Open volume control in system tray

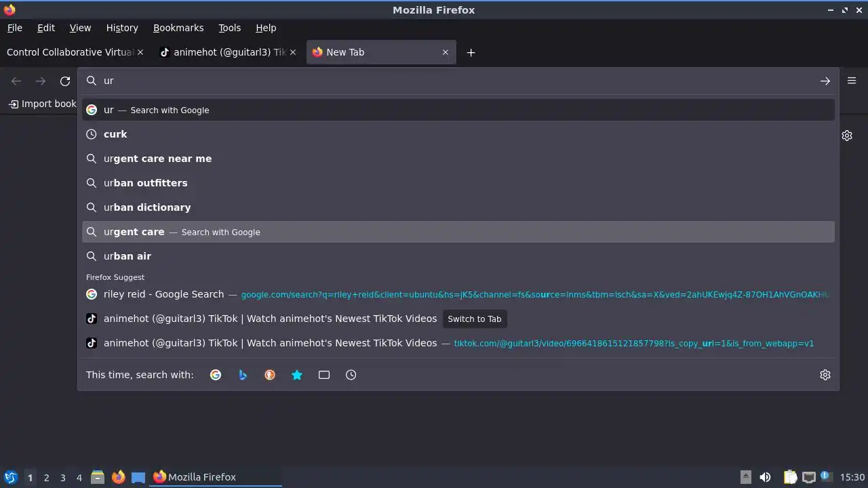tap(765, 477)
